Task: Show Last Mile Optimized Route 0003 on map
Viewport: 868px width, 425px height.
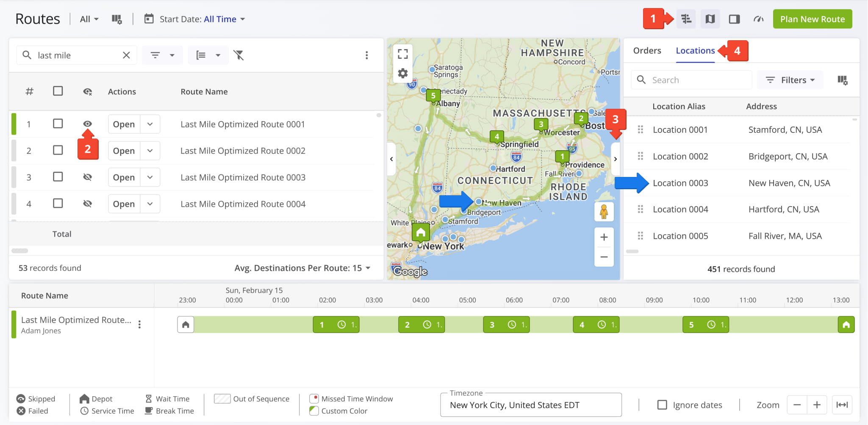Action: pyautogui.click(x=87, y=177)
